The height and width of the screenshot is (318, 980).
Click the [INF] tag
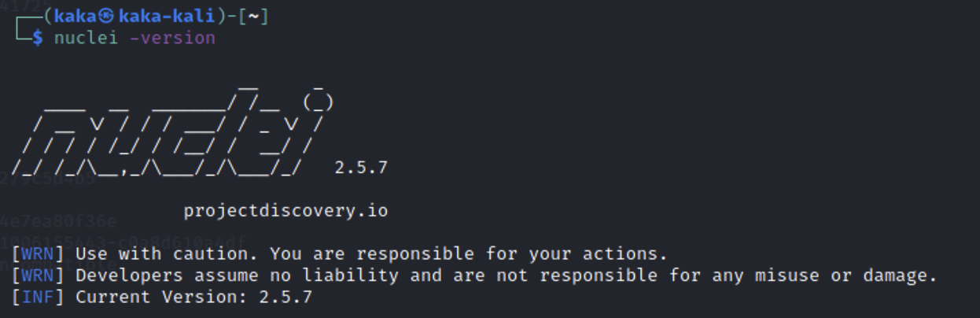(41, 297)
